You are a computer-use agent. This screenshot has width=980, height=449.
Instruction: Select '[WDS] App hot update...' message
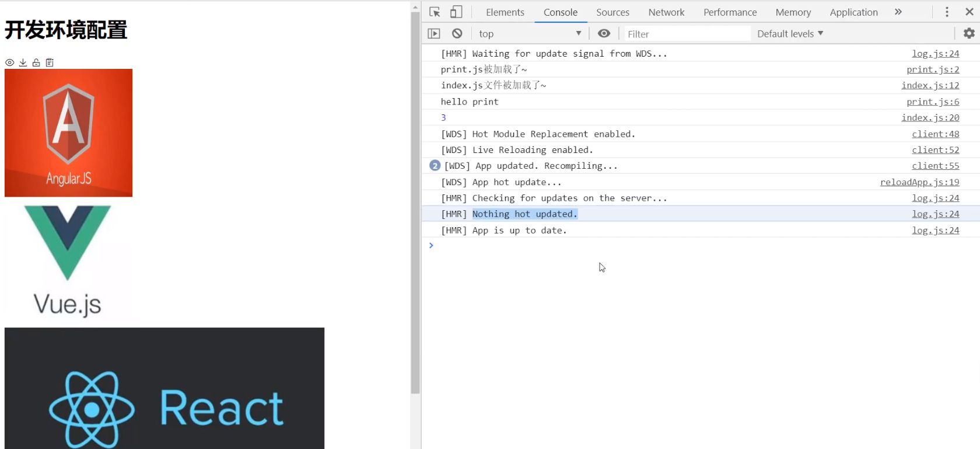pos(501,182)
